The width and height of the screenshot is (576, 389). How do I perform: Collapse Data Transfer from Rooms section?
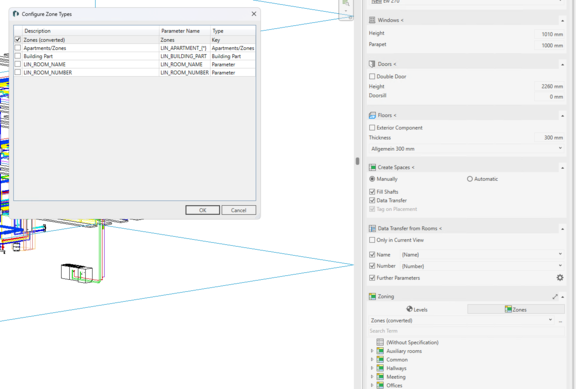click(562, 229)
